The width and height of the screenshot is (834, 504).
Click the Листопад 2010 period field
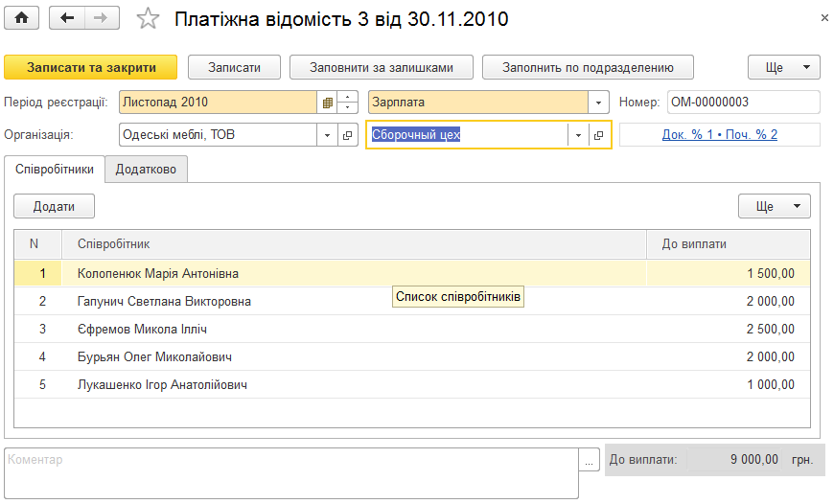point(218,103)
